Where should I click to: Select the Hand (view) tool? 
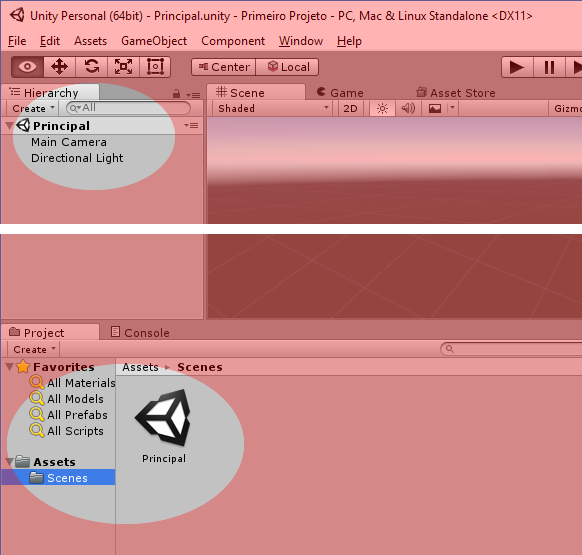[27, 67]
